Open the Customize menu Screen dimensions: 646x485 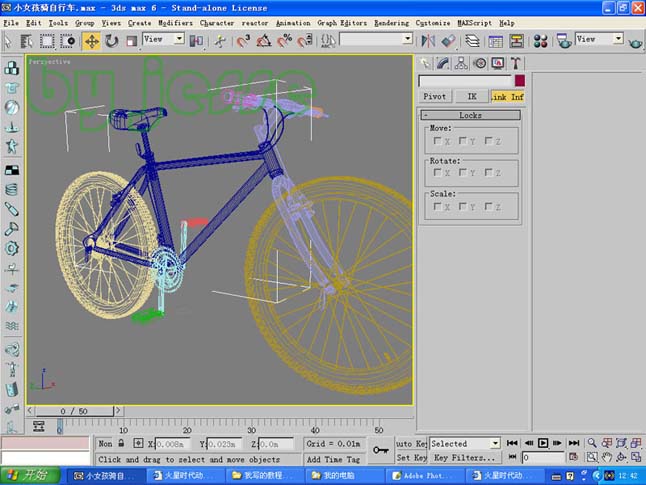coord(433,23)
